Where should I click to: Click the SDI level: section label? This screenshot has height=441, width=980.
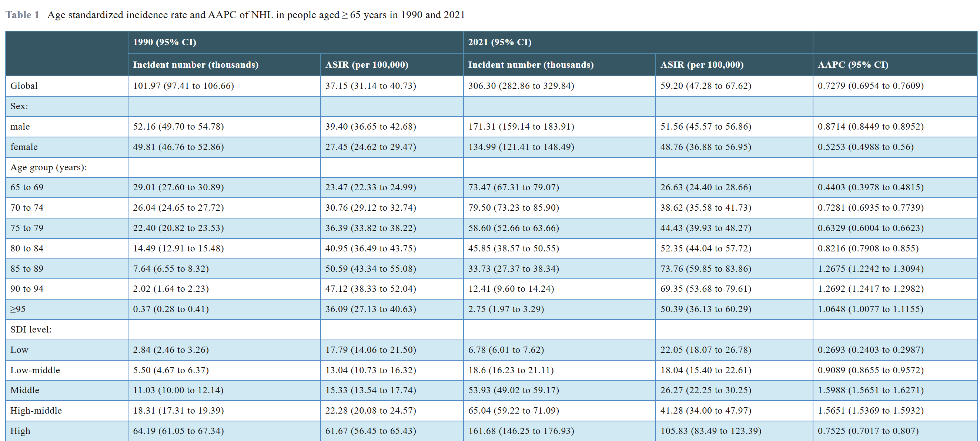click(x=31, y=330)
